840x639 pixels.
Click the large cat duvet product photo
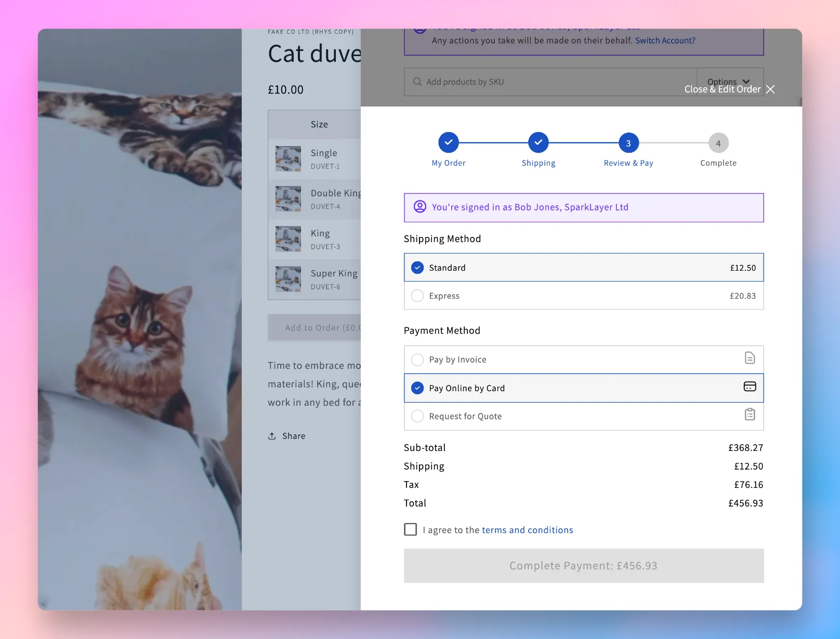pos(140,319)
